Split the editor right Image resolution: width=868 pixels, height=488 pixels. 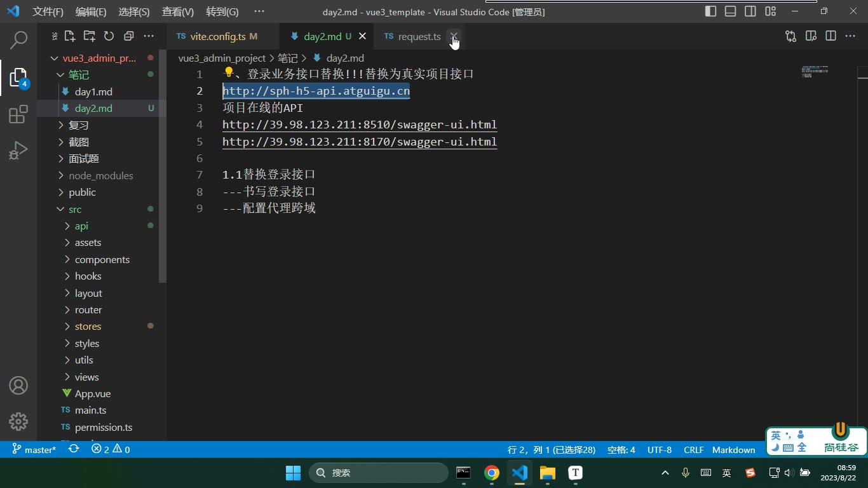pyautogui.click(x=831, y=36)
